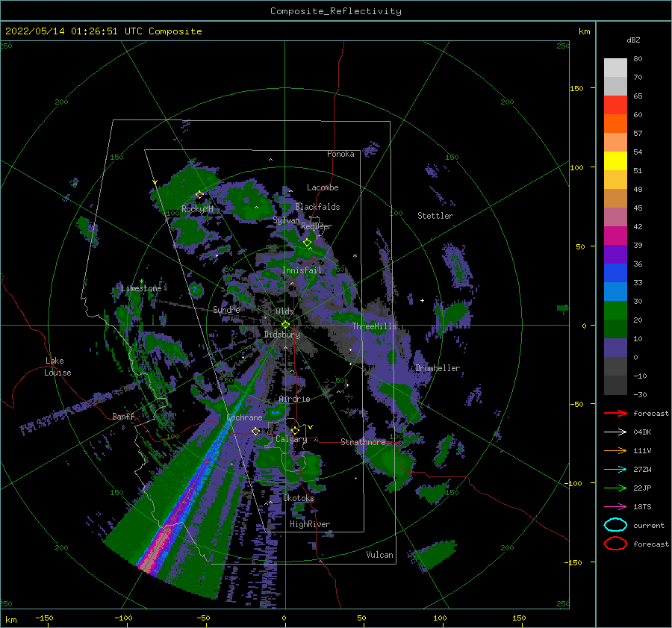Click the Airdrie label
The width and height of the screenshot is (672, 628).
[294, 399]
